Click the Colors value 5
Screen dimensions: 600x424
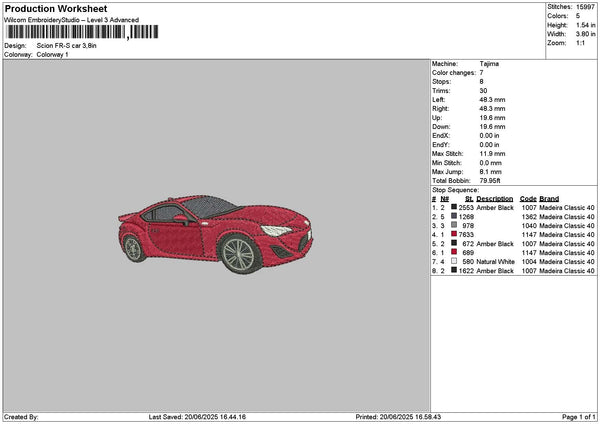[578, 16]
